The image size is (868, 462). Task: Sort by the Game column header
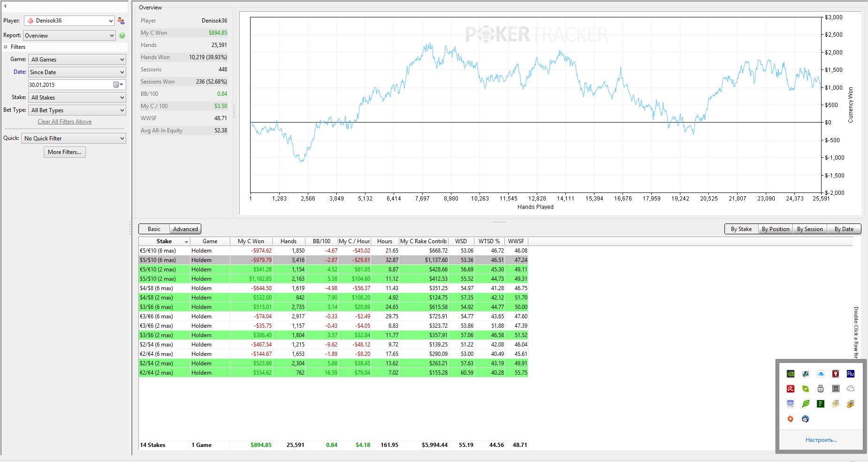210,241
